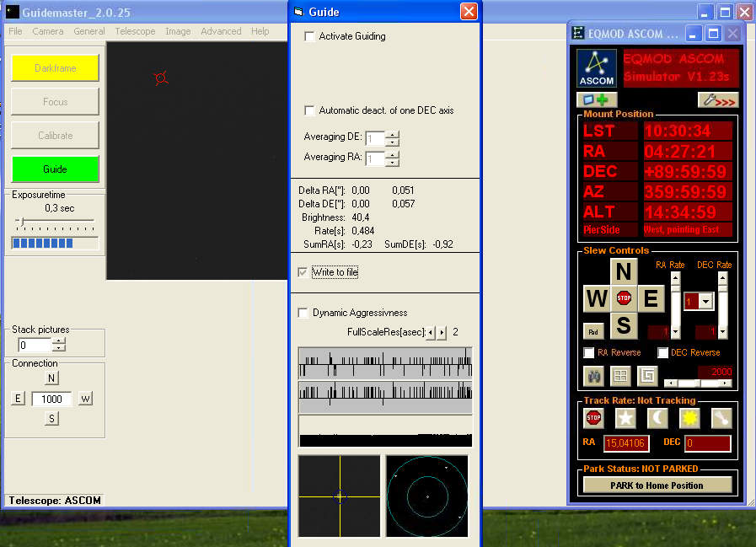The width and height of the screenshot is (756, 547).
Task: Open the Help menu
Action: point(260,31)
